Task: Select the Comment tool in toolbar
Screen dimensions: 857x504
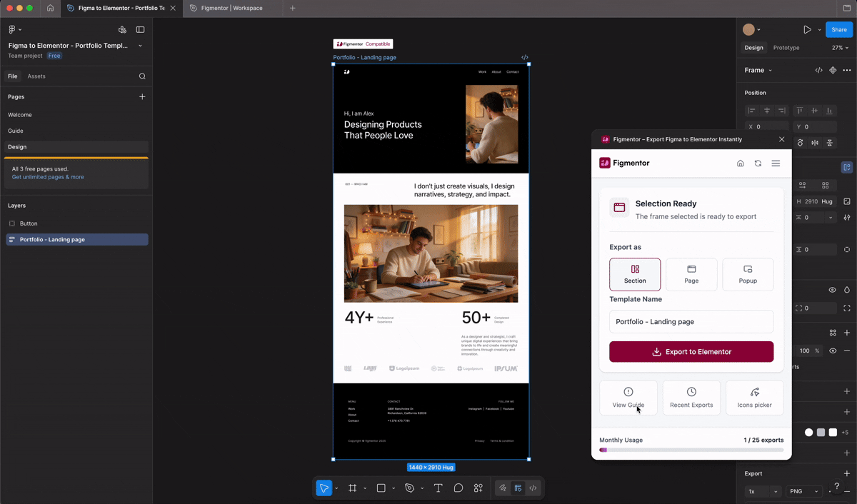Action: pyautogui.click(x=458, y=488)
